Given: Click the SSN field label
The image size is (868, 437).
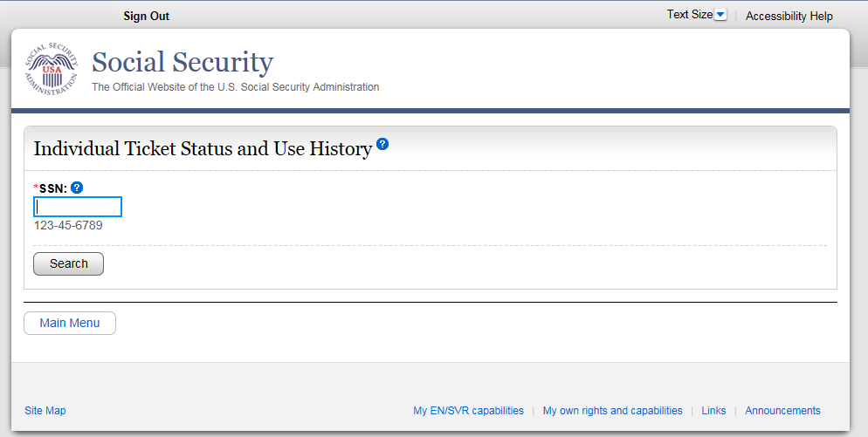Looking at the screenshot, I should [x=52, y=188].
